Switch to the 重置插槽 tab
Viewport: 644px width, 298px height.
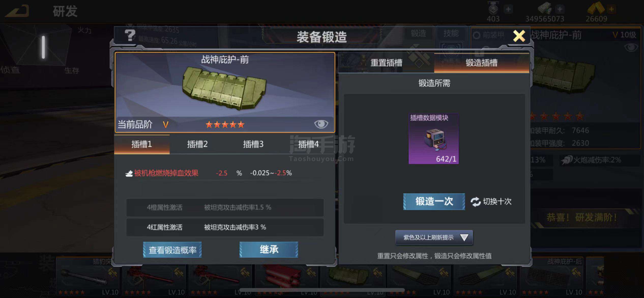coord(386,63)
